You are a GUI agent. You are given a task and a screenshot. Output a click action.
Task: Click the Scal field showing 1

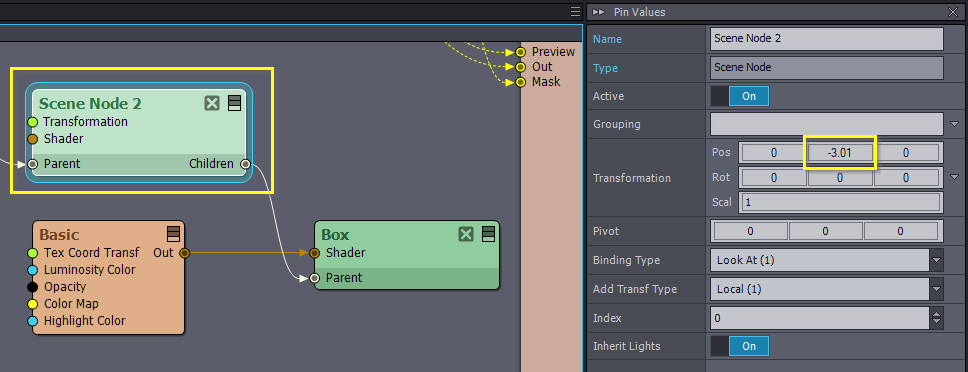[841, 202]
